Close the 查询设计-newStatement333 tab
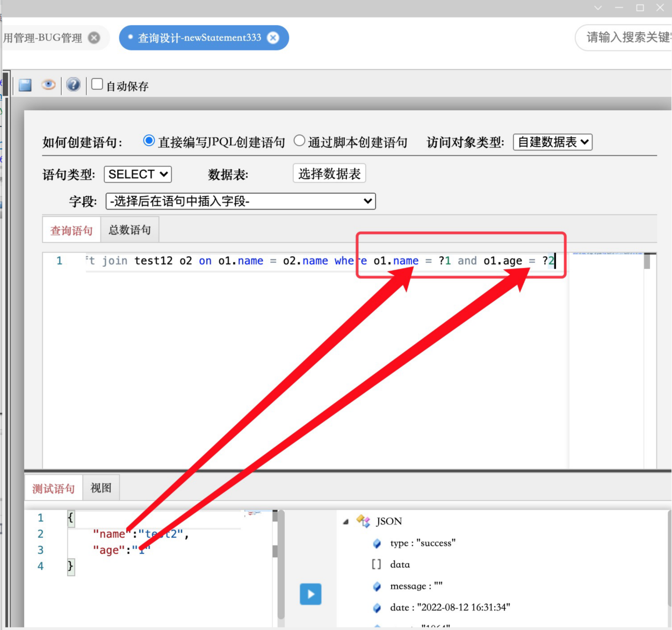Screen dimensions: 672x630 tap(273, 38)
